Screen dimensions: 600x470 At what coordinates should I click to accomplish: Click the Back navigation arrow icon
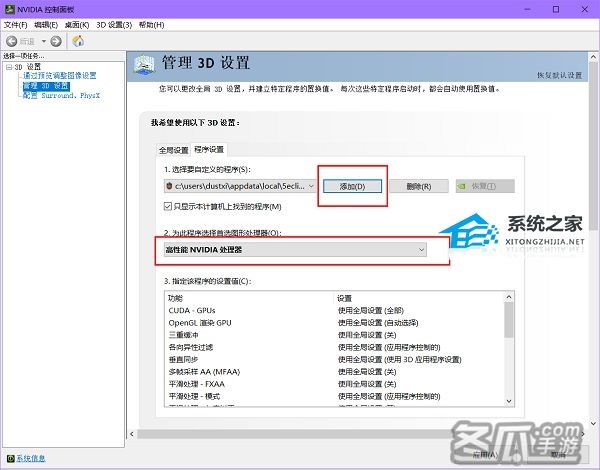(x=11, y=41)
